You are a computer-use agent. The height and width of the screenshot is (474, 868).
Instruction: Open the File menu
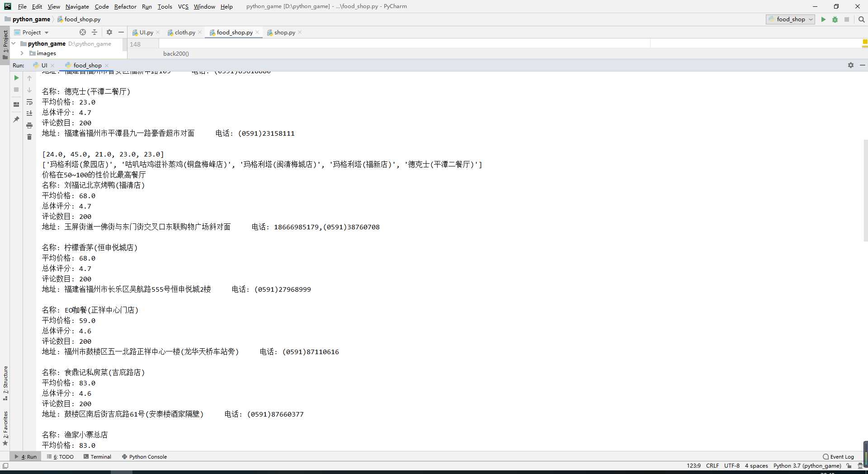point(22,6)
